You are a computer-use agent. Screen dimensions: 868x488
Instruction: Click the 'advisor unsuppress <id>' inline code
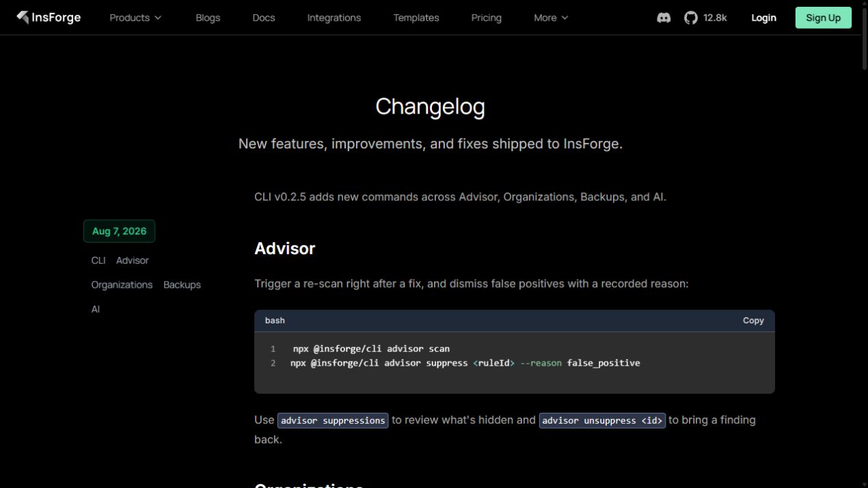click(602, 420)
